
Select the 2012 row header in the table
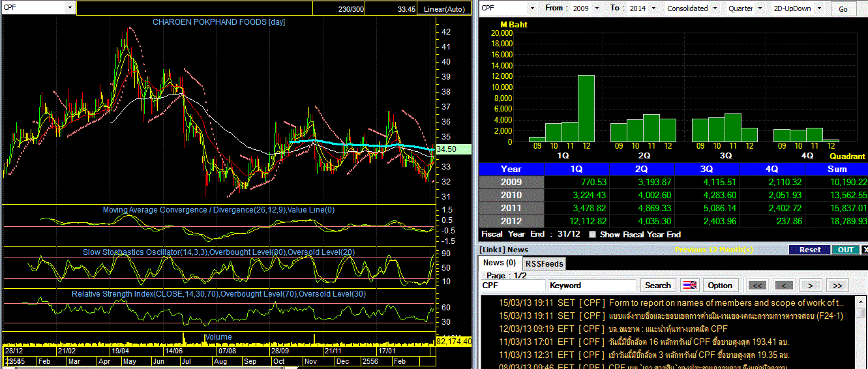[x=511, y=222]
